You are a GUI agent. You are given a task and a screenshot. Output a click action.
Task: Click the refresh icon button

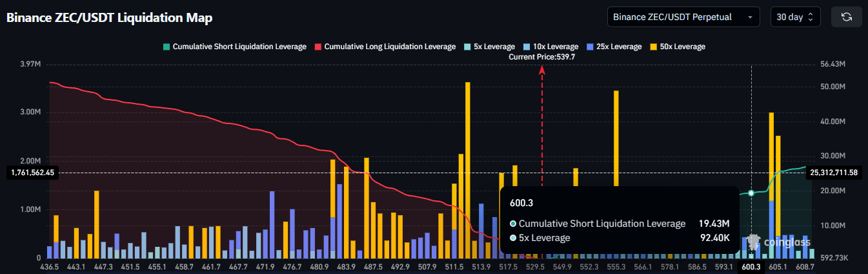click(x=846, y=17)
